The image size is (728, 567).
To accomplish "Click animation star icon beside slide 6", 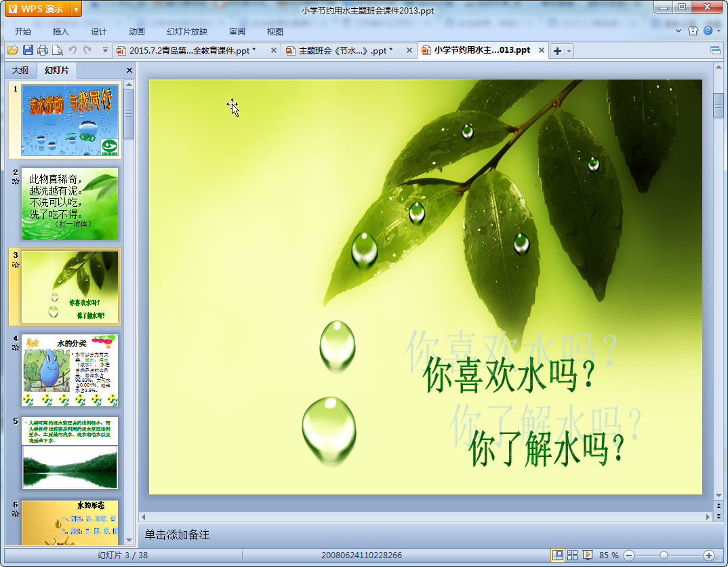I will tap(16, 513).
